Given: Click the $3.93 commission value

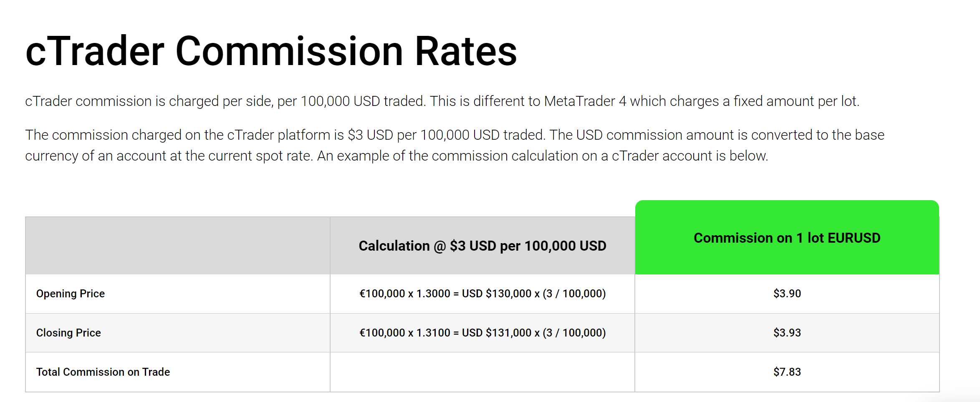Looking at the screenshot, I should pos(787,333).
